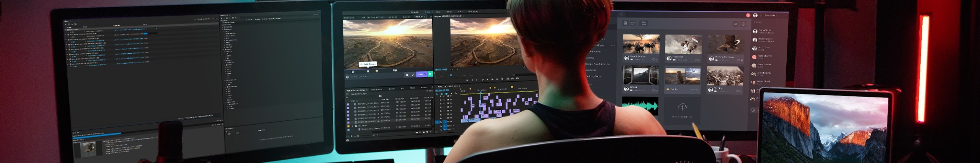
Task: Open the Program monitor zoom level dropdown
Action: 454,69
